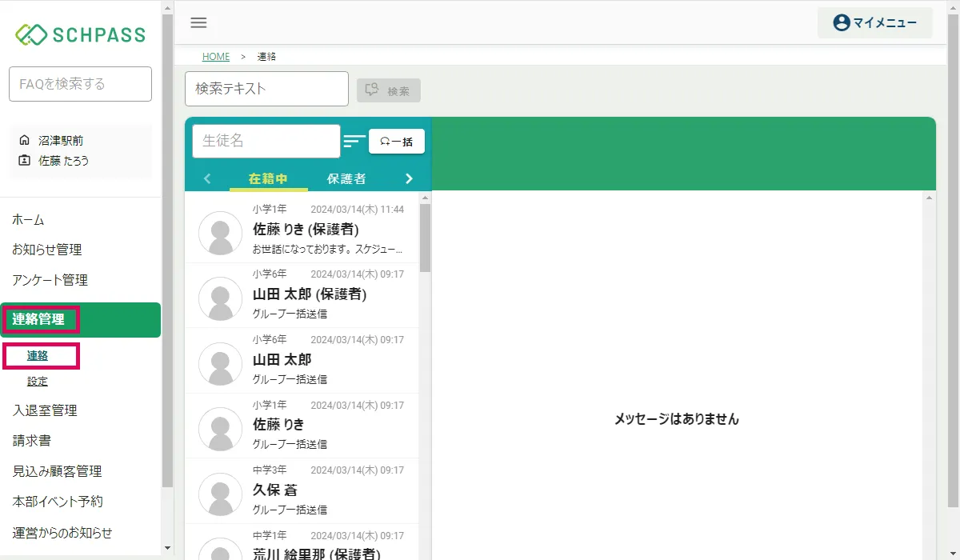Open the 設定 submenu link

[x=38, y=382]
